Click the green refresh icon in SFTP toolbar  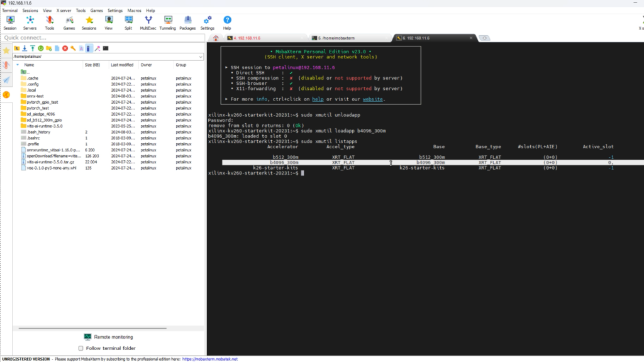pos(40,48)
